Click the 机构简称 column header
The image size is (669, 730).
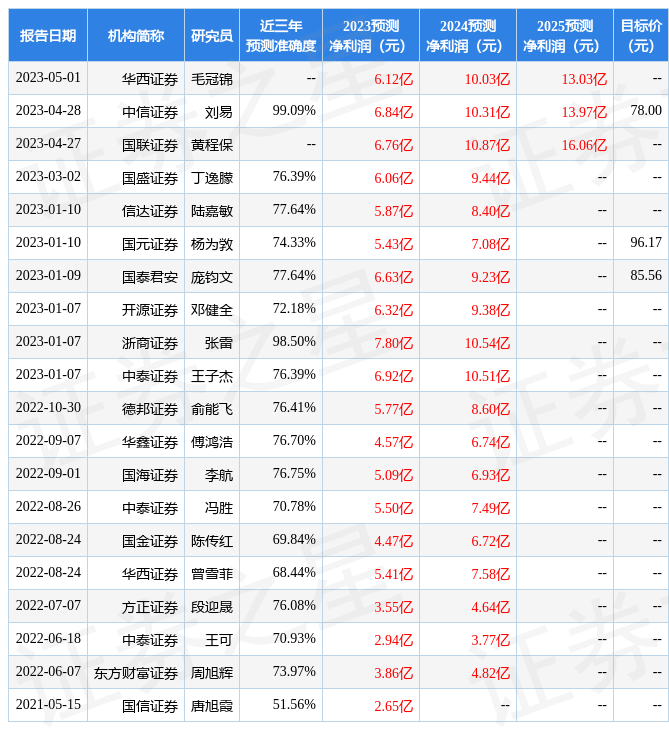(136, 35)
